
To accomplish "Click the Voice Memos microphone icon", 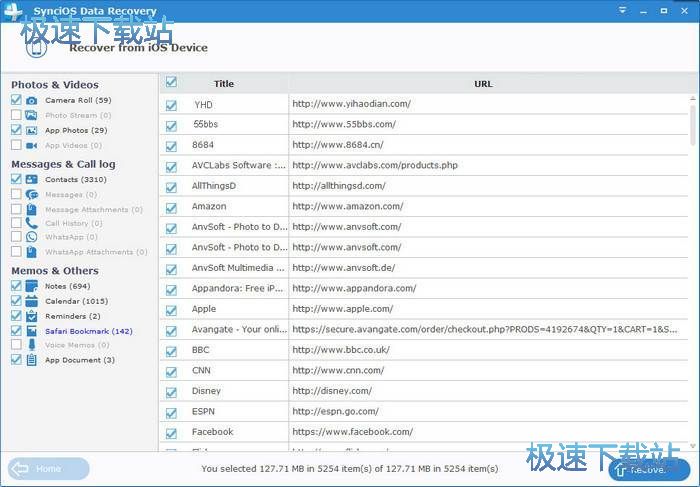I will (32, 345).
